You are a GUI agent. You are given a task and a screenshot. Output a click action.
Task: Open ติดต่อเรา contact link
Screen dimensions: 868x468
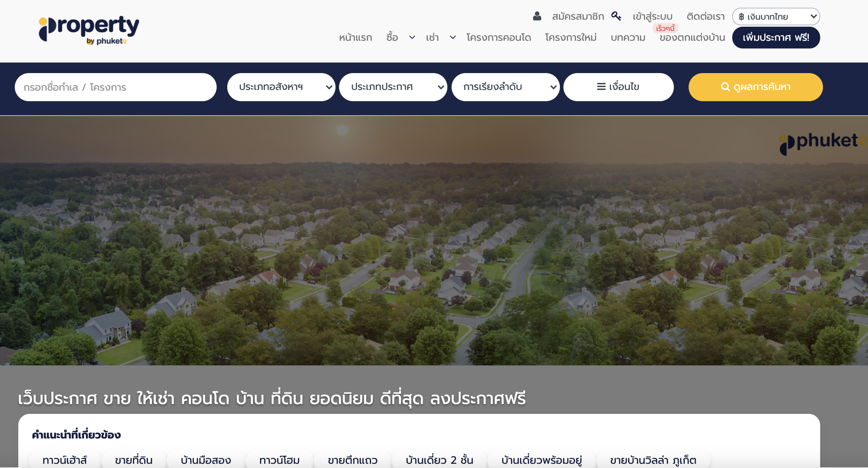click(706, 17)
